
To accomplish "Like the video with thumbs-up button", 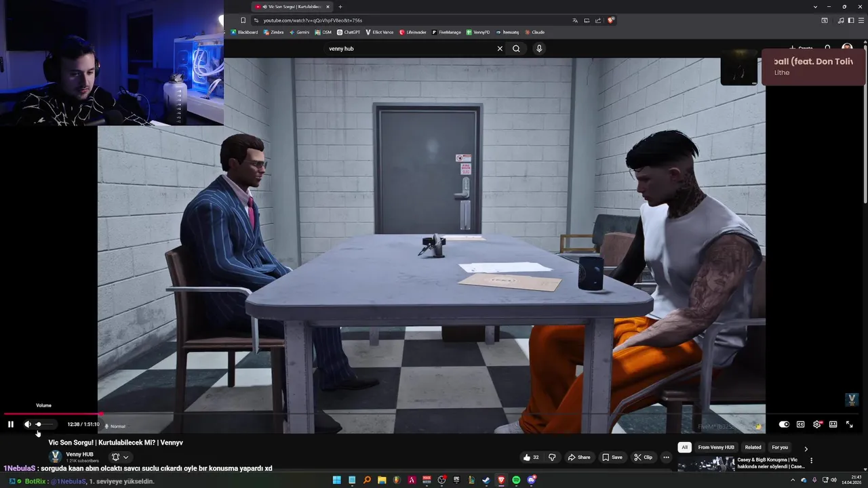I will point(531,457).
